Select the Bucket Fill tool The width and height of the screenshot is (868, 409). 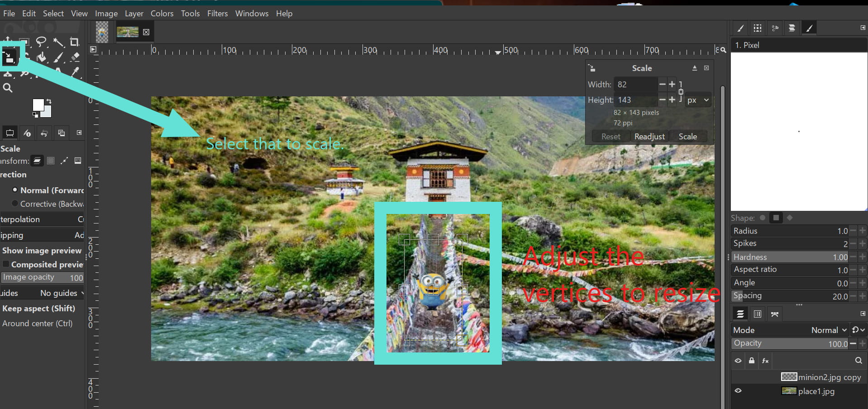coord(42,57)
